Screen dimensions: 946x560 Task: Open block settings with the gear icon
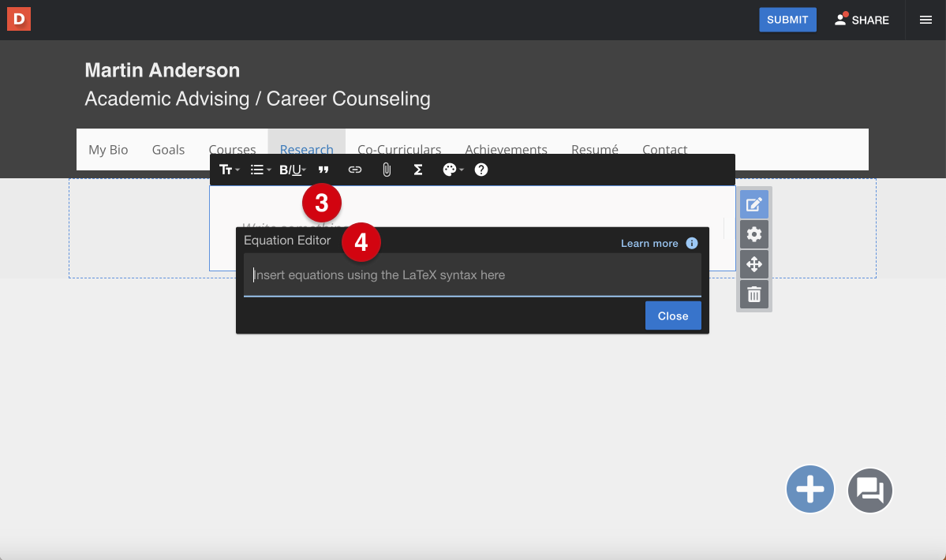point(753,233)
